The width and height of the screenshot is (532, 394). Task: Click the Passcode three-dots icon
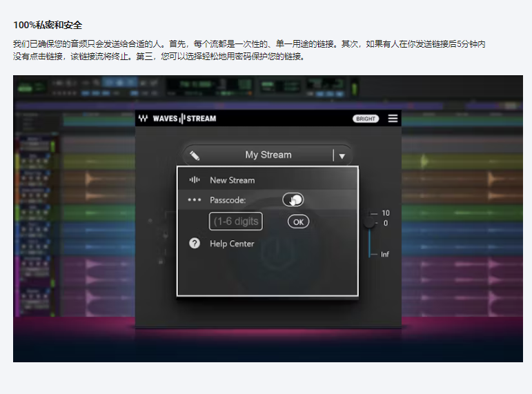click(195, 200)
